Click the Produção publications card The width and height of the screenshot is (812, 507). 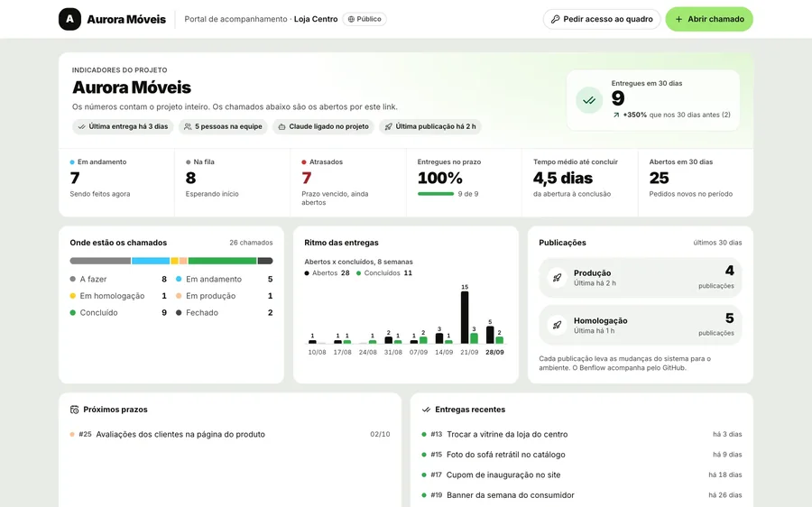(640, 278)
